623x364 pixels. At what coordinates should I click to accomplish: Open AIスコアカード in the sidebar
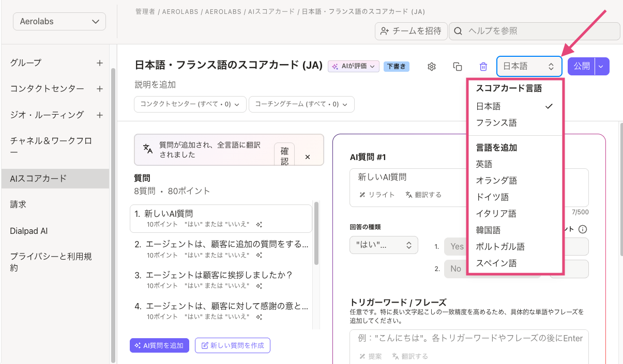pos(55,179)
